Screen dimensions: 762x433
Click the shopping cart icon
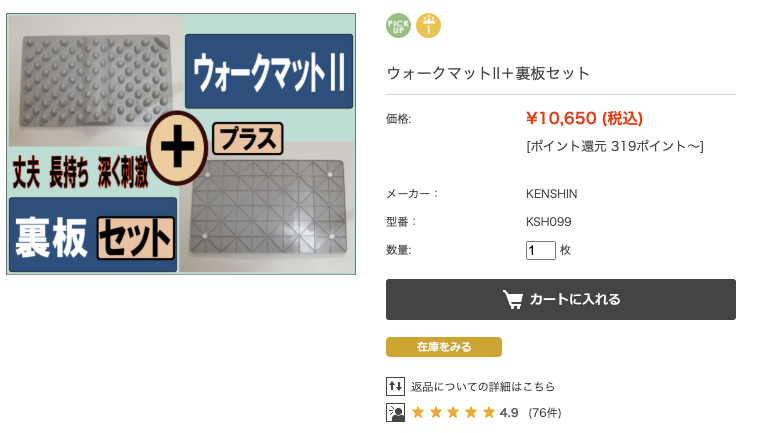[512, 299]
